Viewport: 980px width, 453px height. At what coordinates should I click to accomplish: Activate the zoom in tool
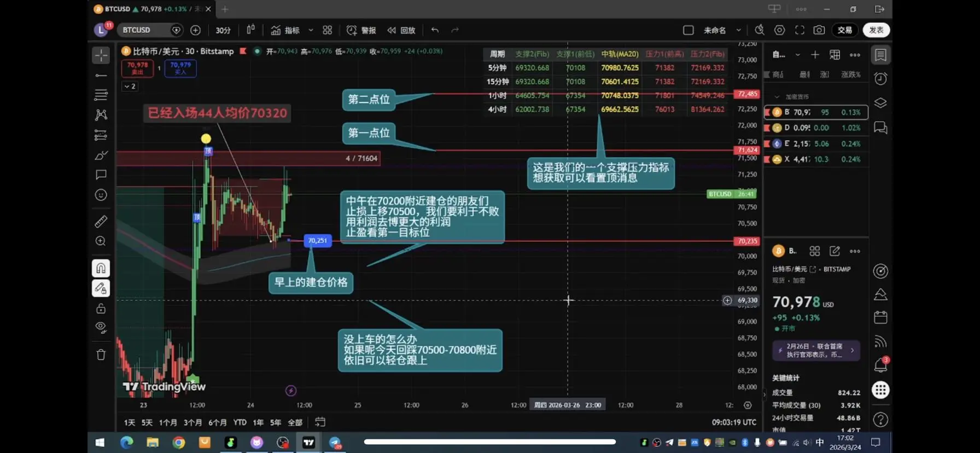[x=101, y=241]
